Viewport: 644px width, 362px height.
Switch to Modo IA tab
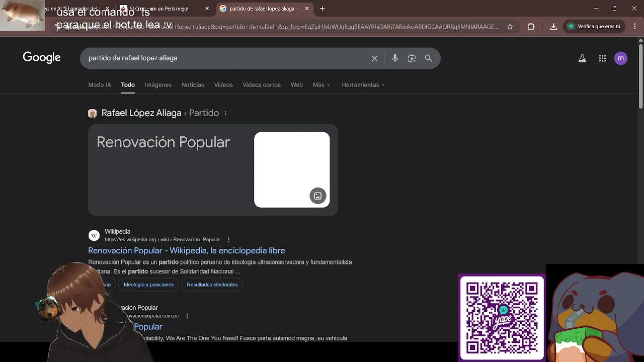point(100,85)
